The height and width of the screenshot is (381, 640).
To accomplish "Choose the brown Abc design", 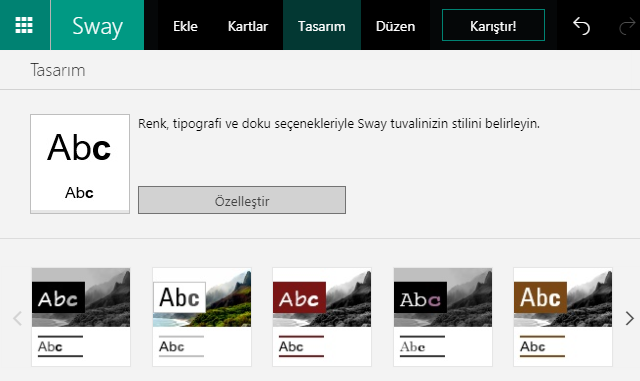I will [563, 317].
